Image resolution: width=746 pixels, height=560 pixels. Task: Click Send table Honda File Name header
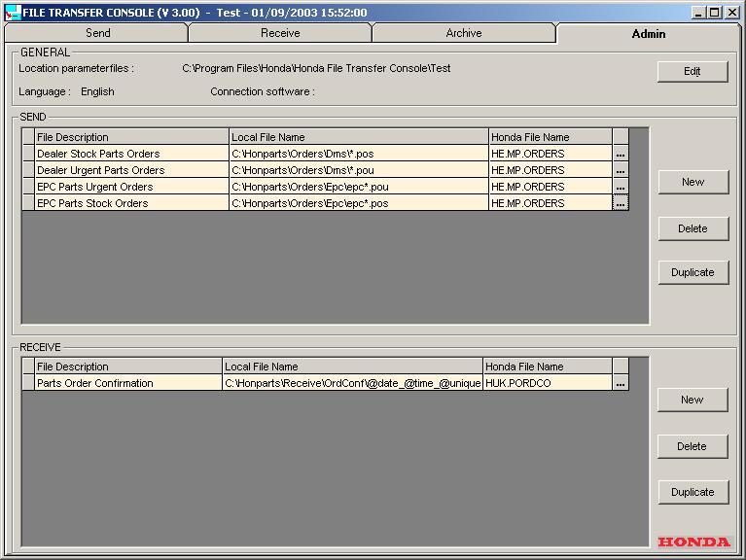551,137
